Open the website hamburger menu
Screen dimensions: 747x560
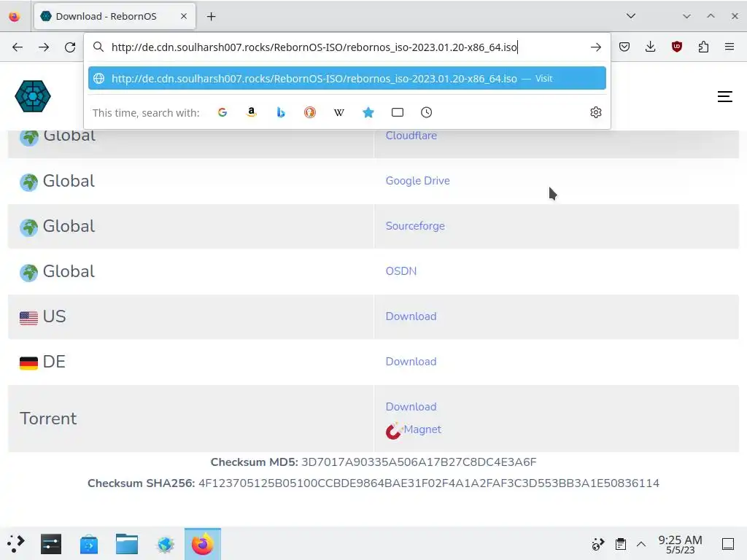724,97
